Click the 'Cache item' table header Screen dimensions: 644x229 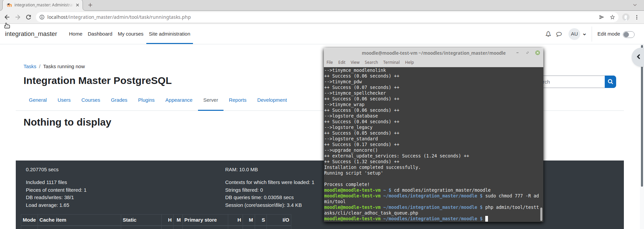[53, 220]
